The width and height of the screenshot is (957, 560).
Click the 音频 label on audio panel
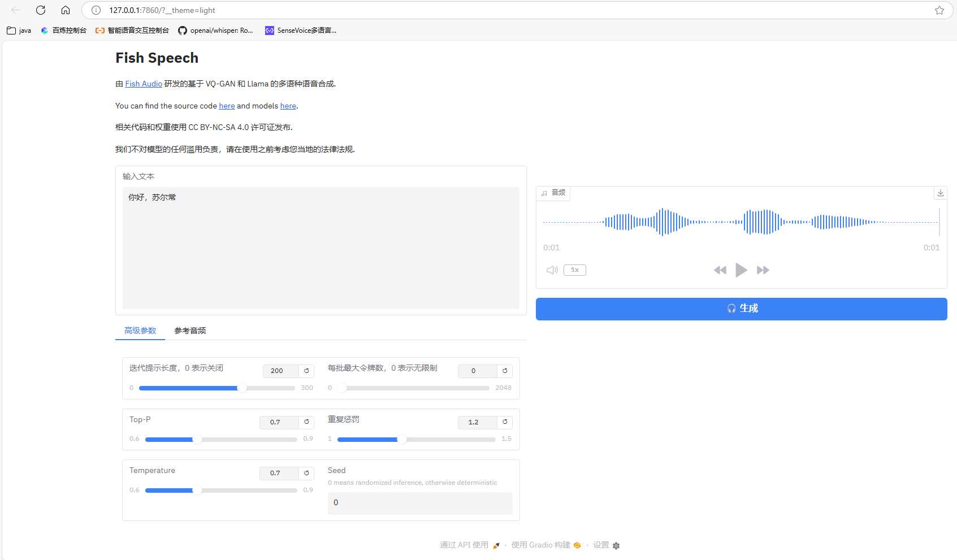coord(553,193)
